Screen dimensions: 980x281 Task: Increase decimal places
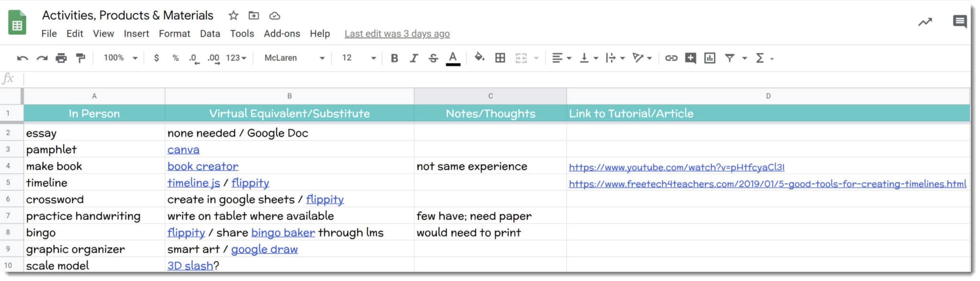click(213, 58)
